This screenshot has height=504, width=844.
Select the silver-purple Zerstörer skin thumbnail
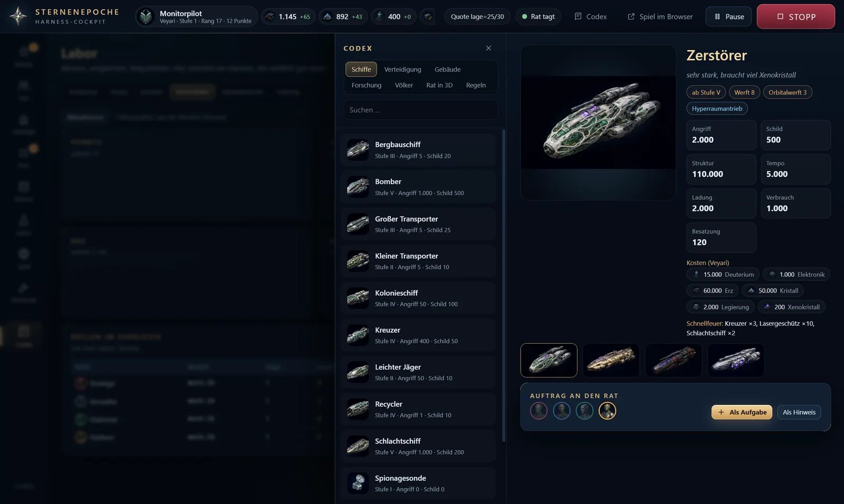coord(735,361)
